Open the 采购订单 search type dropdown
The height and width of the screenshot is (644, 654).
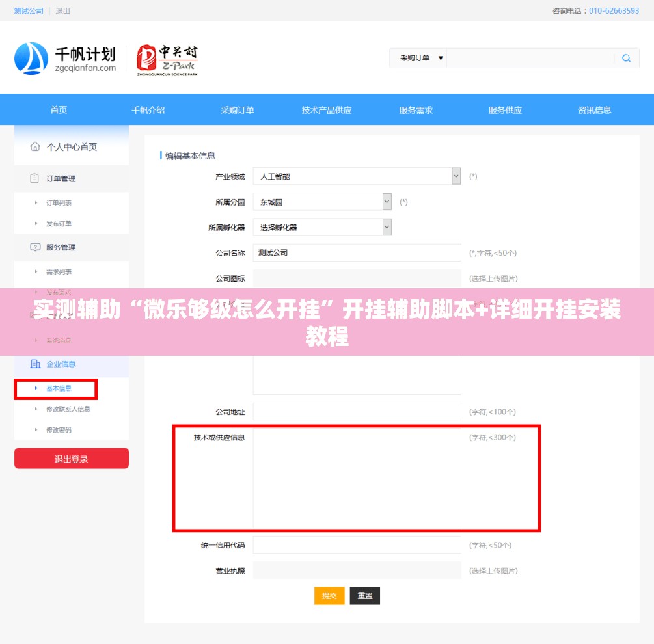pyautogui.click(x=418, y=58)
